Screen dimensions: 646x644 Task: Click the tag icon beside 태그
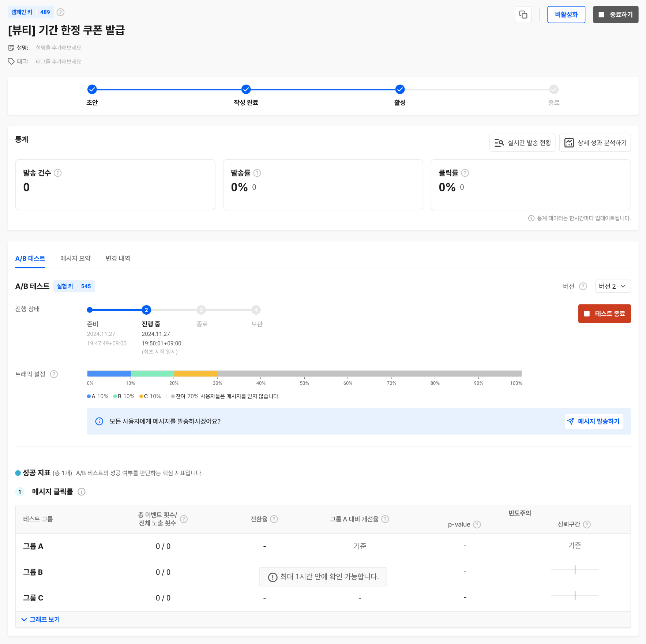point(11,61)
